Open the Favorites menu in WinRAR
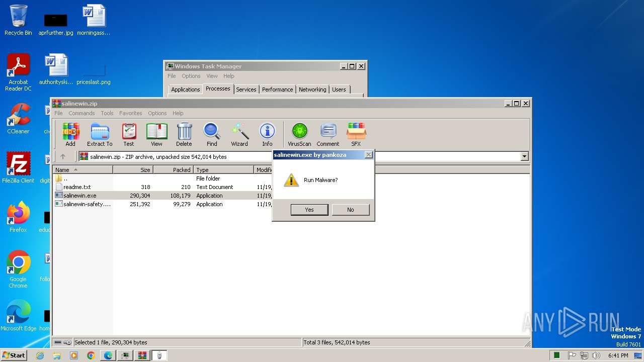This screenshot has height=362, width=644. (x=131, y=113)
